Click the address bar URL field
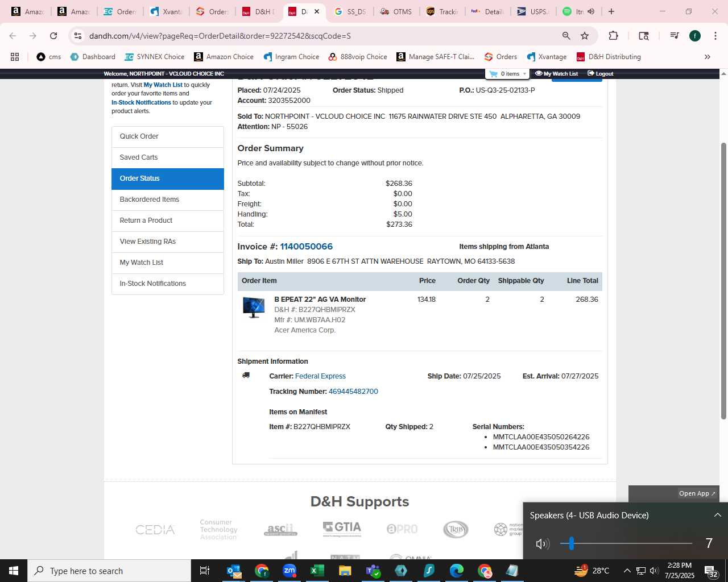The height and width of the screenshot is (582, 728). [318, 36]
